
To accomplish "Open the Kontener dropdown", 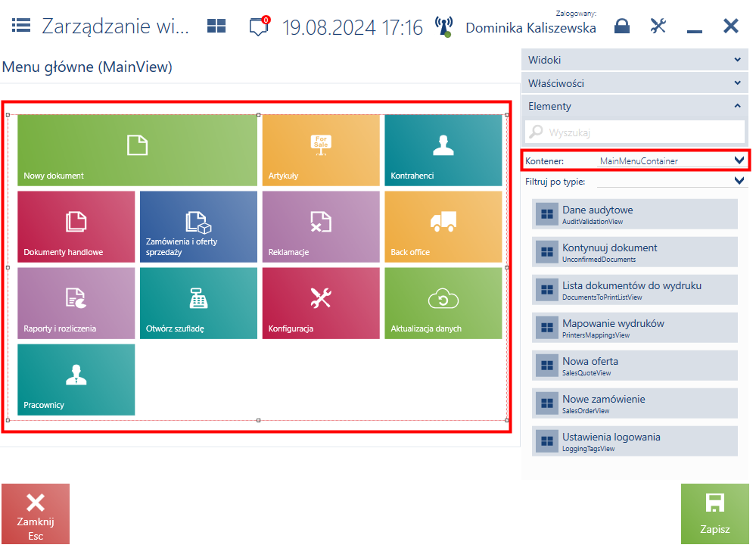I will tap(672, 161).
